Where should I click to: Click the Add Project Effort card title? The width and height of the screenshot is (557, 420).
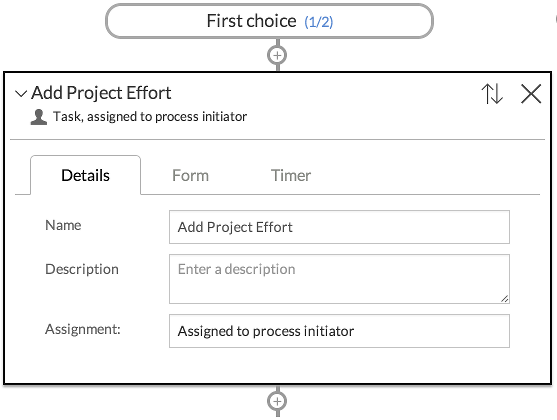101,93
